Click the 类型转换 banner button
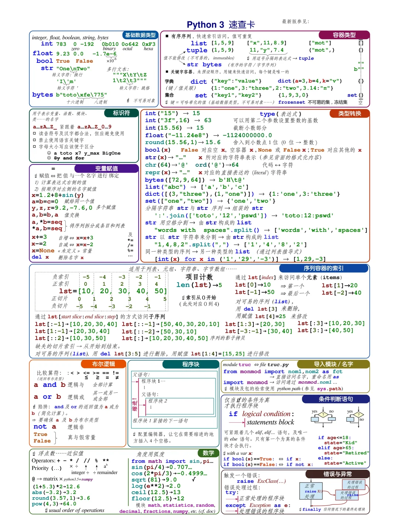 tap(350, 113)
